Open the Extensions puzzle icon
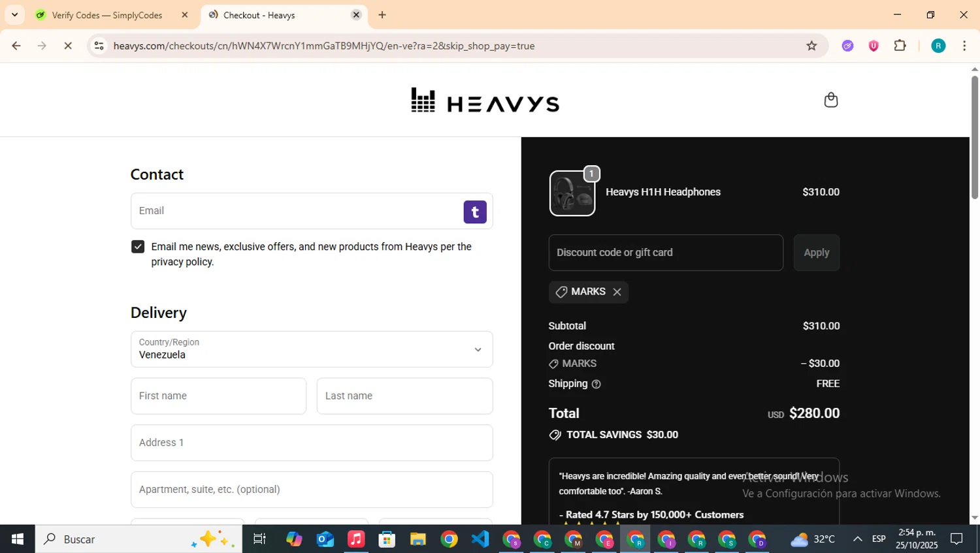Screen dimensions: 980x553 coord(900,46)
